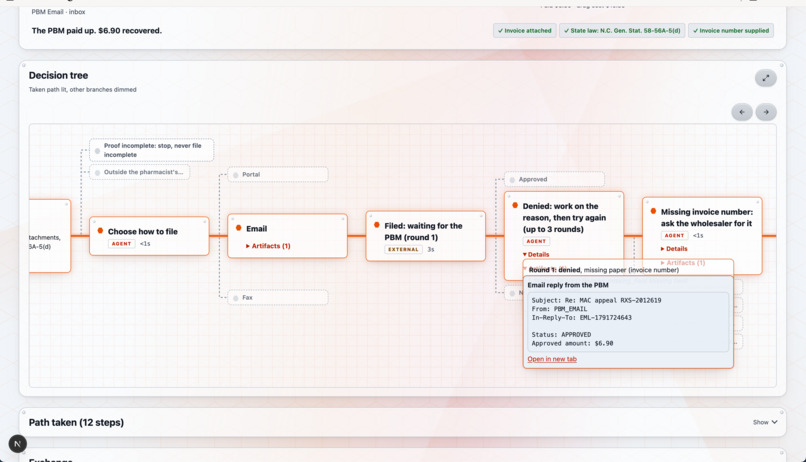Select the Email decision node
The image size is (806, 462).
coord(287,236)
